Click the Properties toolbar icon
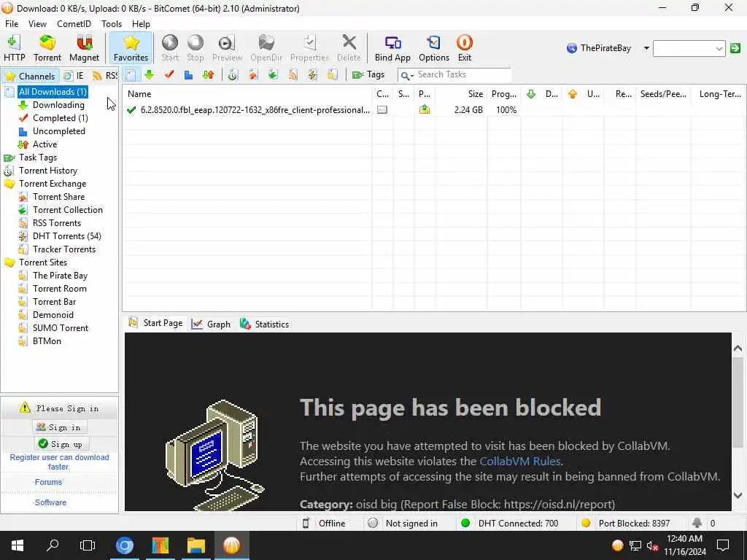The width and height of the screenshot is (747, 560). [x=309, y=48]
